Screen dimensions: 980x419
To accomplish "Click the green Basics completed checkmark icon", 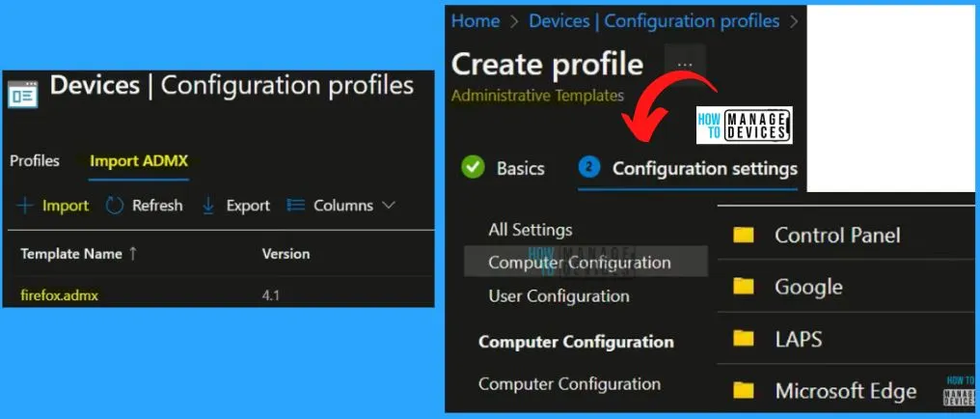I will pos(474,168).
